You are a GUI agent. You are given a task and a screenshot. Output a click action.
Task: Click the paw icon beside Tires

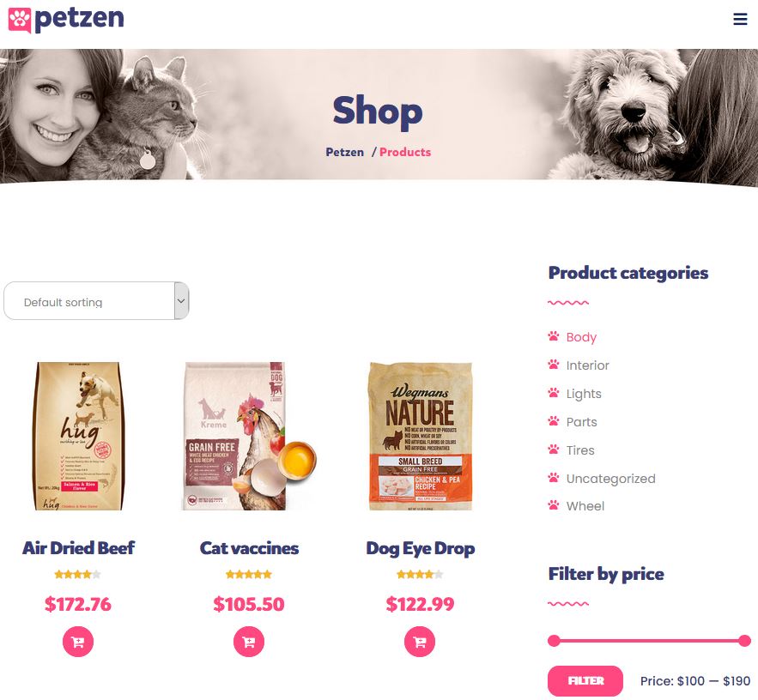pos(553,450)
